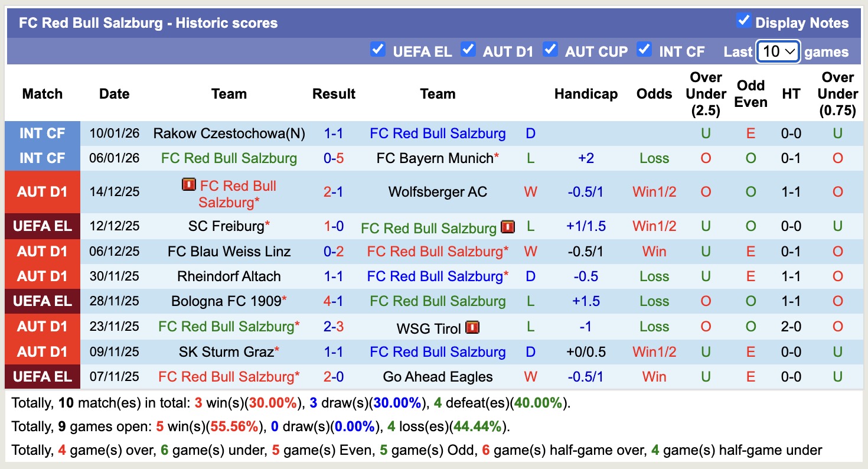
Task: Click the Odds column header
Action: (654, 93)
